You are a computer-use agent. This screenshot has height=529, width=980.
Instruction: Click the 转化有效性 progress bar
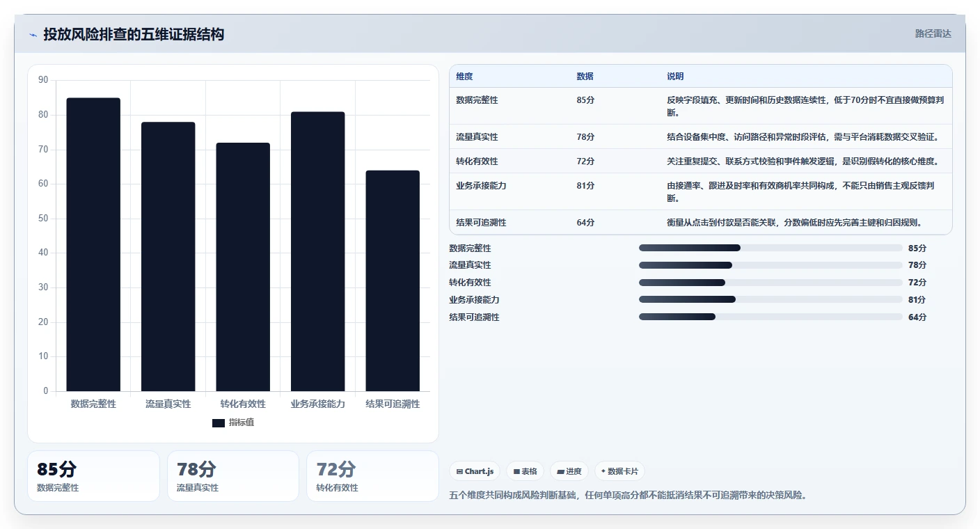770,283
